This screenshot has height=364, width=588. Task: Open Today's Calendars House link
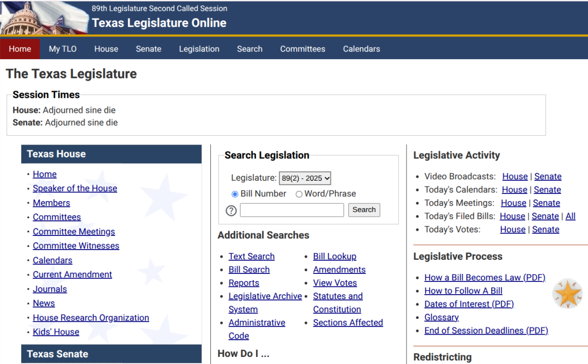click(514, 190)
